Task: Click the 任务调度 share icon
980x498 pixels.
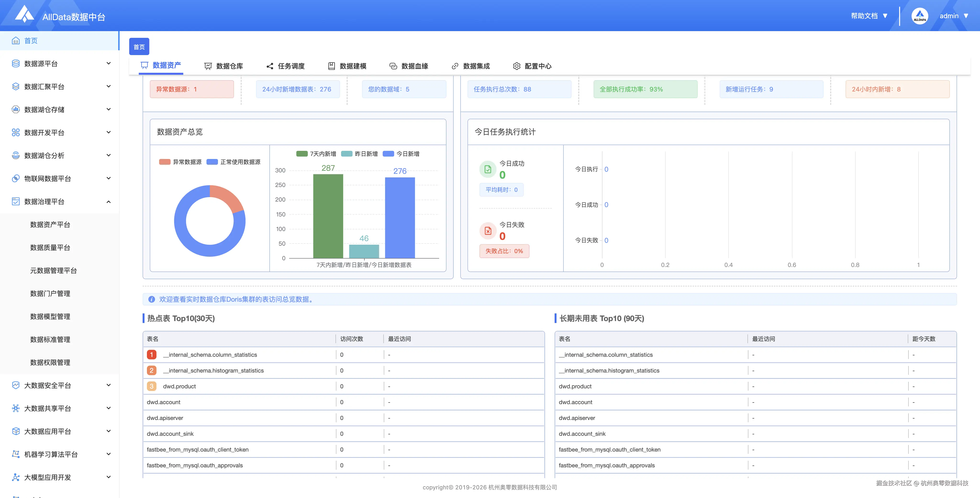Action: click(270, 66)
